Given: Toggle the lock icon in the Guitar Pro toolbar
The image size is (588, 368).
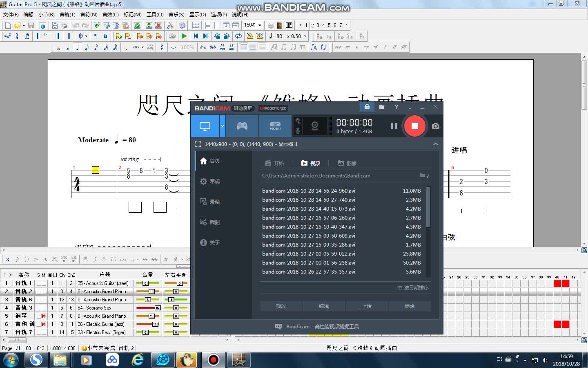Looking at the screenshot, I should [105, 36].
